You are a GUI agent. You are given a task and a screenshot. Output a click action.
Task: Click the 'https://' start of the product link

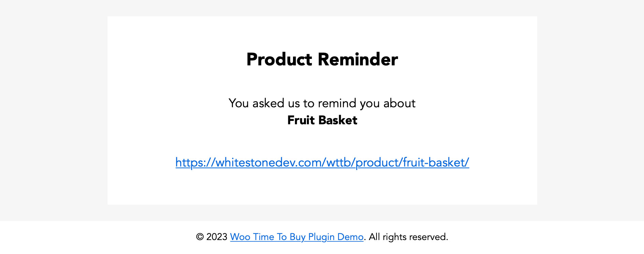[x=195, y=162]
